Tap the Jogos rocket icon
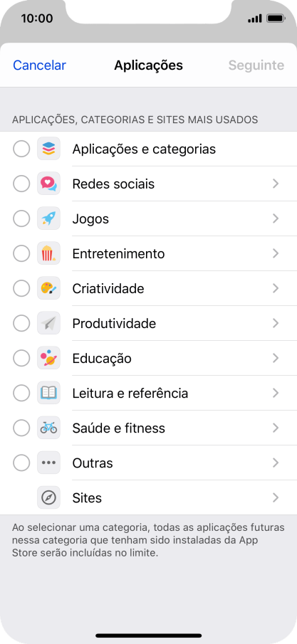 (x=48, y=218)
